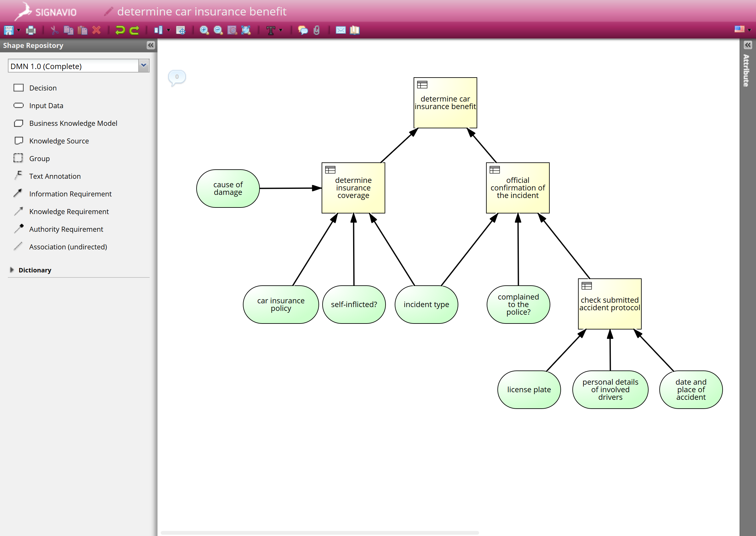Select 'check submitted accident protocol' decision node
Image resolution: width=756 pixels, height=536 pixels.
[x=610, y=304]
